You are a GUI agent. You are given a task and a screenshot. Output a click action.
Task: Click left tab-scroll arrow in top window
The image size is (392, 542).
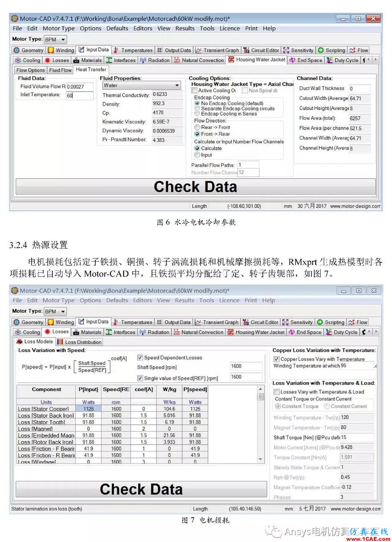click(369, 60)
